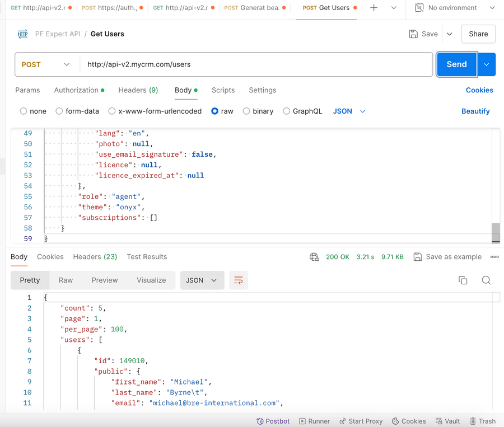Open the Test Results tab
Viewport: 504px width, 427px height.
(x=147, y=257)
